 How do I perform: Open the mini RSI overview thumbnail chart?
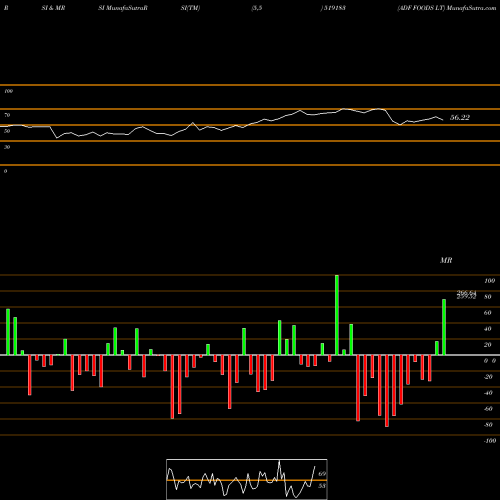(247, 479)
